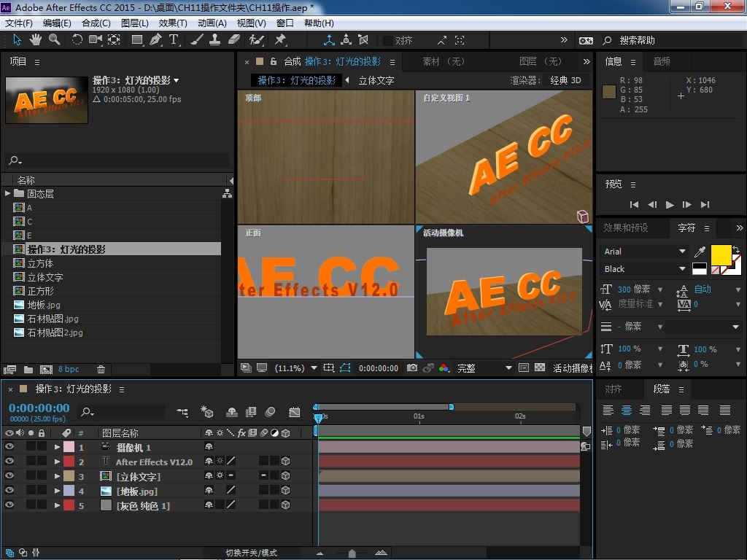The height and width of the screenshot is (560, 747).
Task: Select the Eraser tool
Action: click(234, 39)
